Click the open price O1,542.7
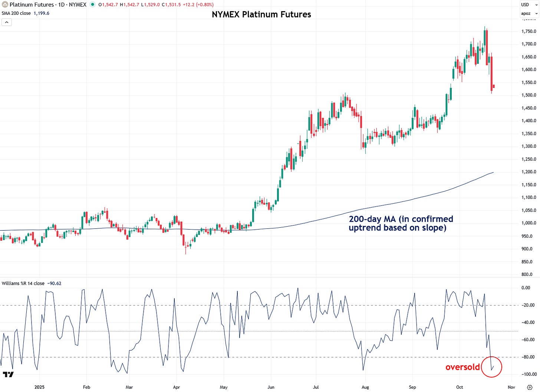Image resolution: width=540 pixels, height=392 pixels. pos(108,5)
